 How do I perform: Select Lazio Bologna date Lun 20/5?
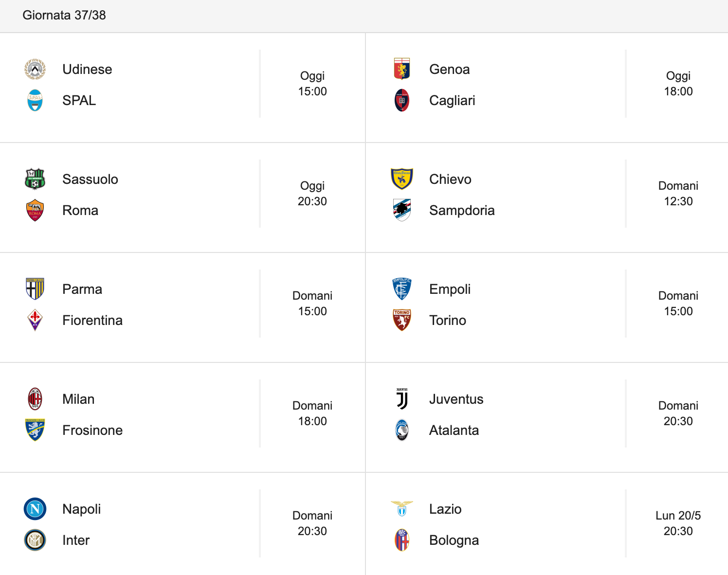[678, 516]
